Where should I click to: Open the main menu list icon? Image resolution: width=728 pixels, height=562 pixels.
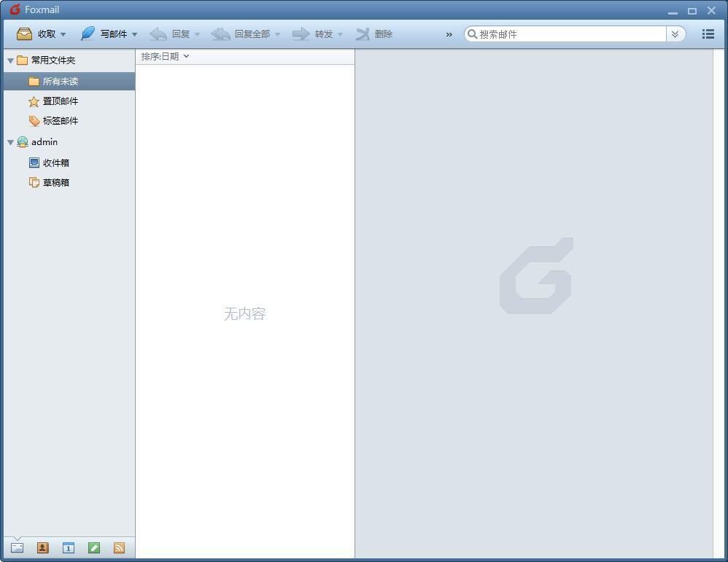(708, 34)
